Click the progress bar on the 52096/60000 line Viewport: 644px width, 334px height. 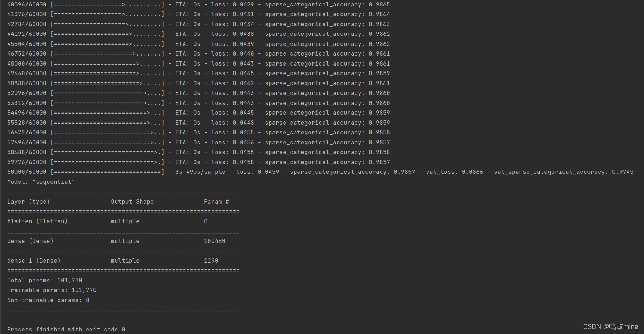107,93
